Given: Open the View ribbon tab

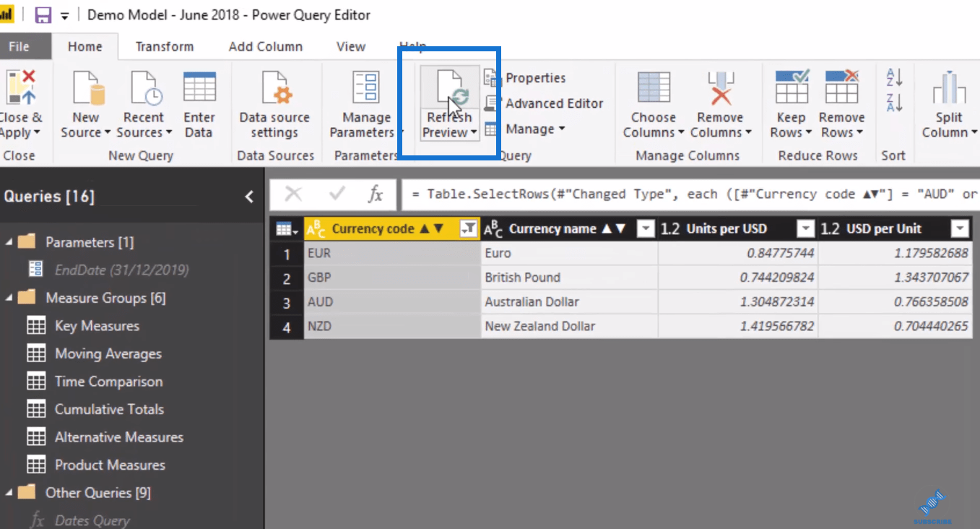Looking at the screenshot, I should (351, 46).
